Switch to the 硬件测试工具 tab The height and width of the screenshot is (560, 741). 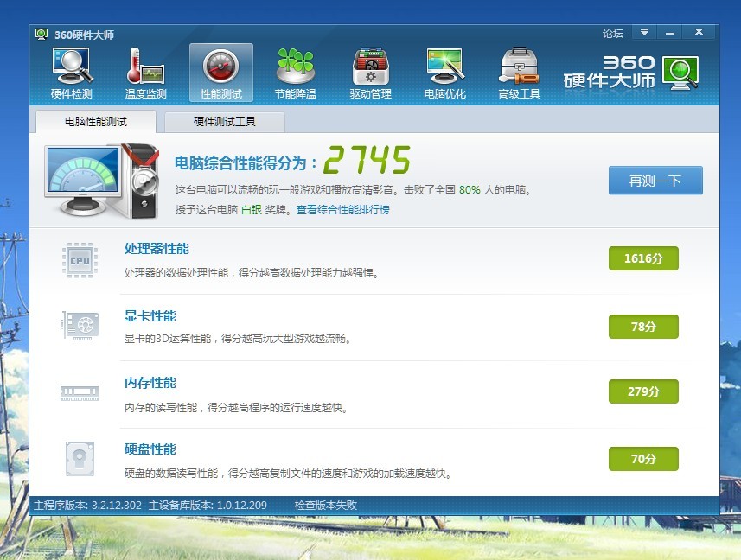tap(225, 121)
